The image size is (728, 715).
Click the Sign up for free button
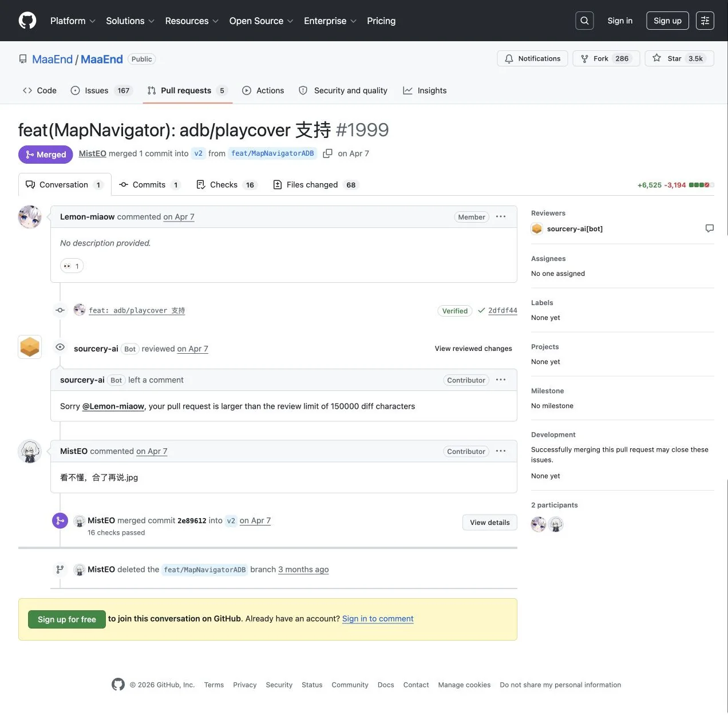(x=67, y=619)
